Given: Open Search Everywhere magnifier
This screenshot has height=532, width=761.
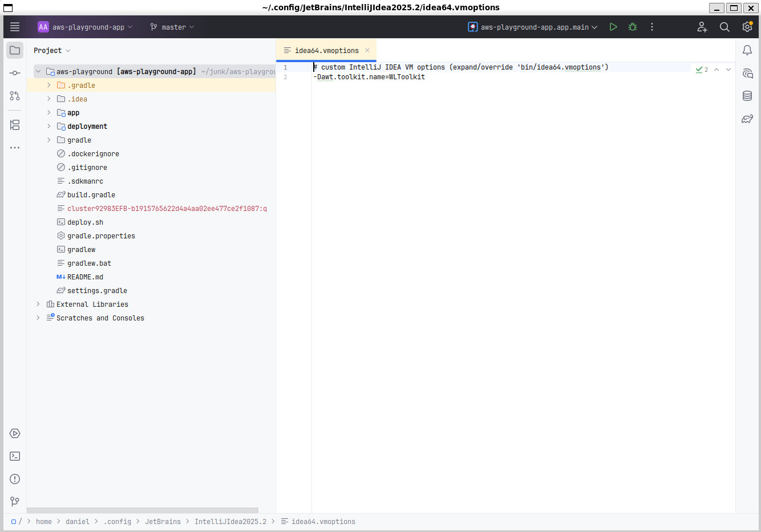Looking at the screenshot, I should [x=724, y=27].
